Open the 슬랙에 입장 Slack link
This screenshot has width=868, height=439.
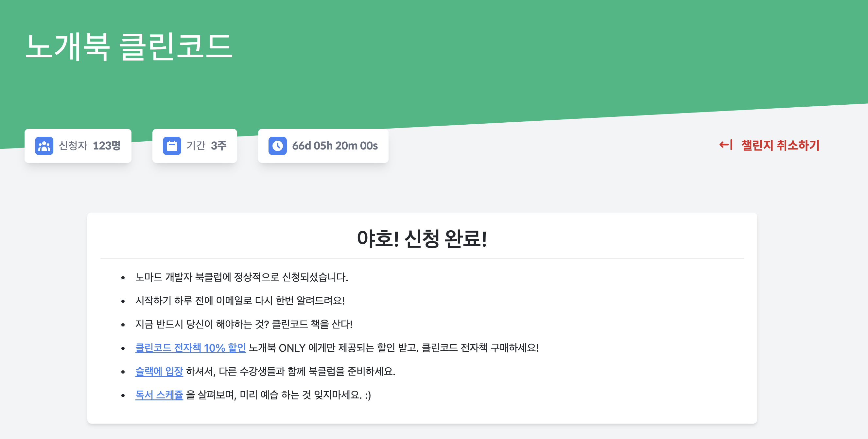tap(159, 371)
